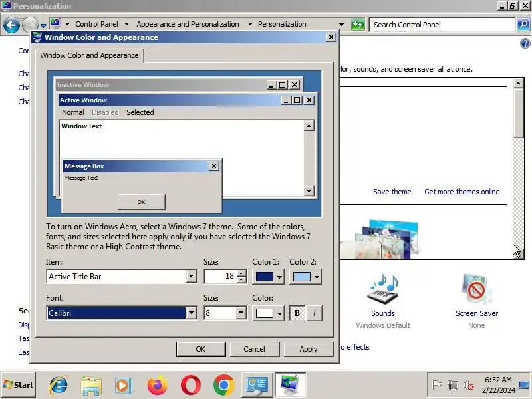Increase item size with up spinner
532x399 pixels.
pyautogui.click(x=241, y=273)
